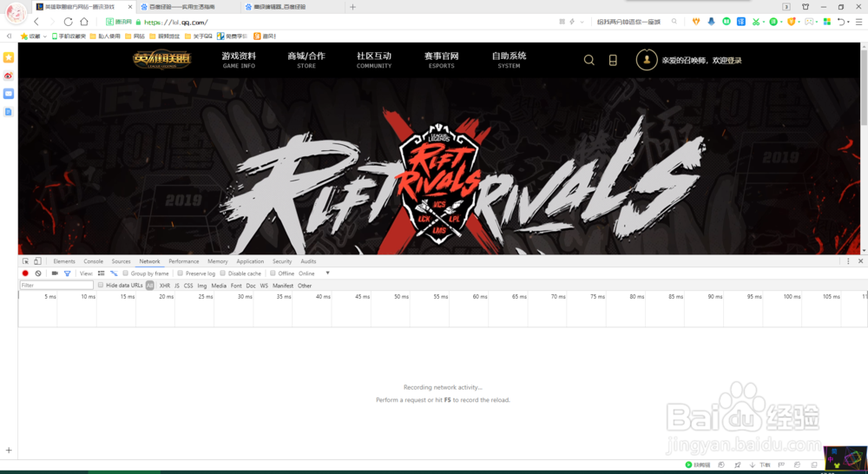Enable the Disable cache checkbox
This screenshot has width=868, height=474.
(x=222, y=273)
